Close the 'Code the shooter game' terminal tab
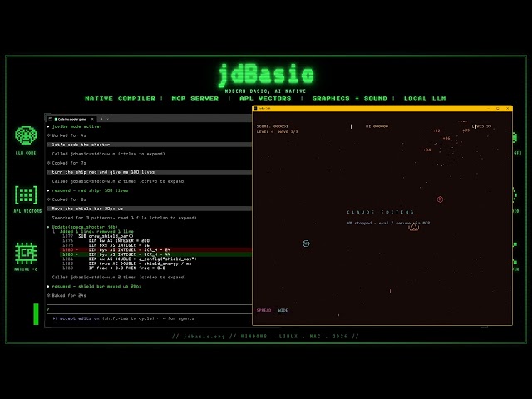 coord(92,119)
